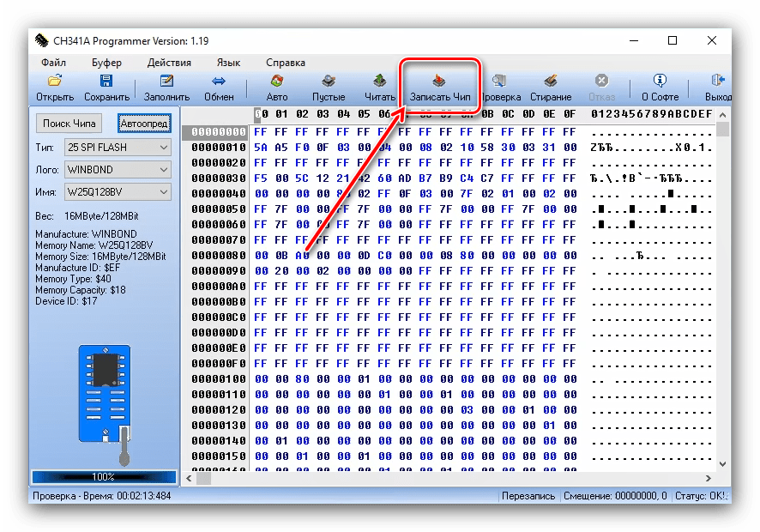Run the Пустые (Blank check) tool
The image size is (760, 532).
(329, 82)
